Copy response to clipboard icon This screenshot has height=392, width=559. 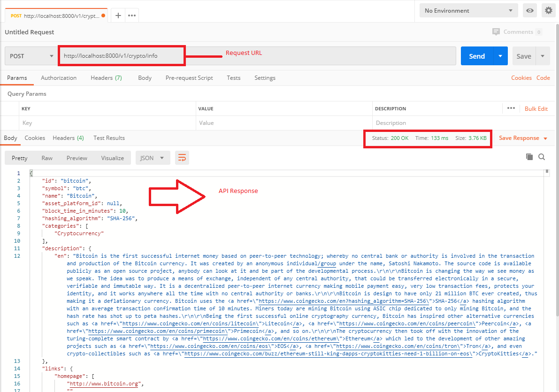coord(529,157)
